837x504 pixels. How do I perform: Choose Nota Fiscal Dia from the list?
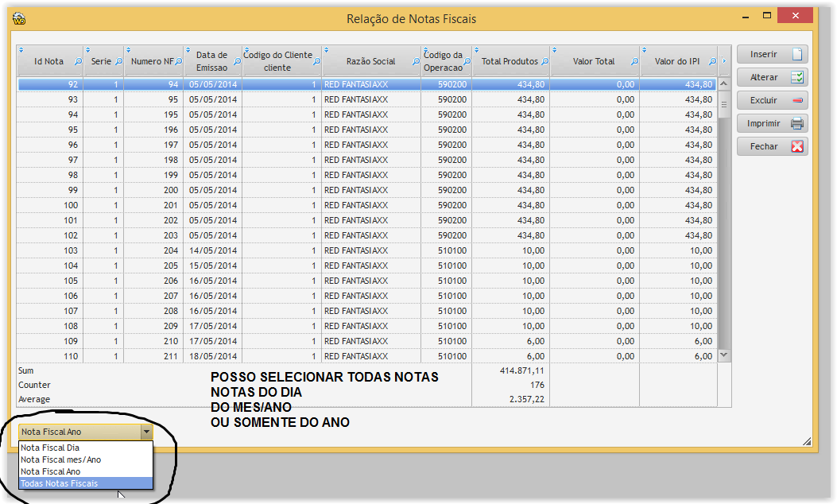[x=85, y=448]
